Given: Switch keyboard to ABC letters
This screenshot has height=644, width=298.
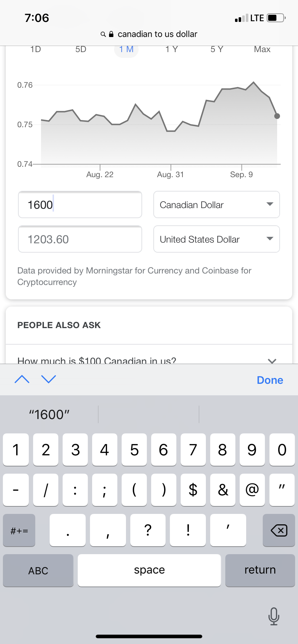Looking at the screenshot, I should (38, 570).
